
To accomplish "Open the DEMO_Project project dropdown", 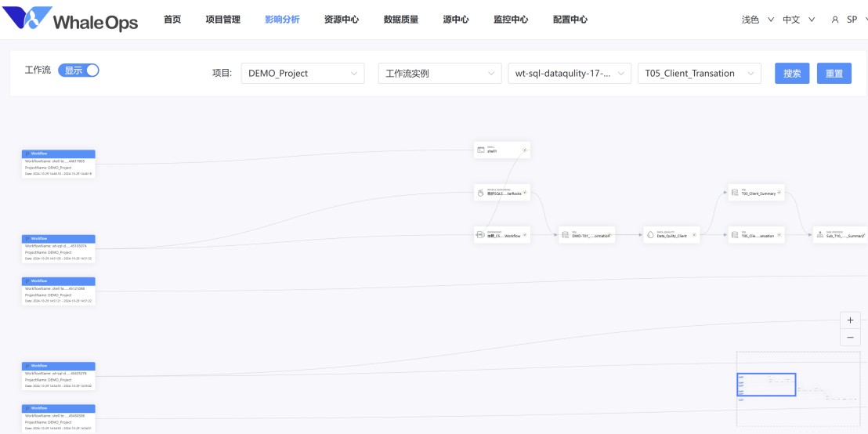I will pos(303,73).
